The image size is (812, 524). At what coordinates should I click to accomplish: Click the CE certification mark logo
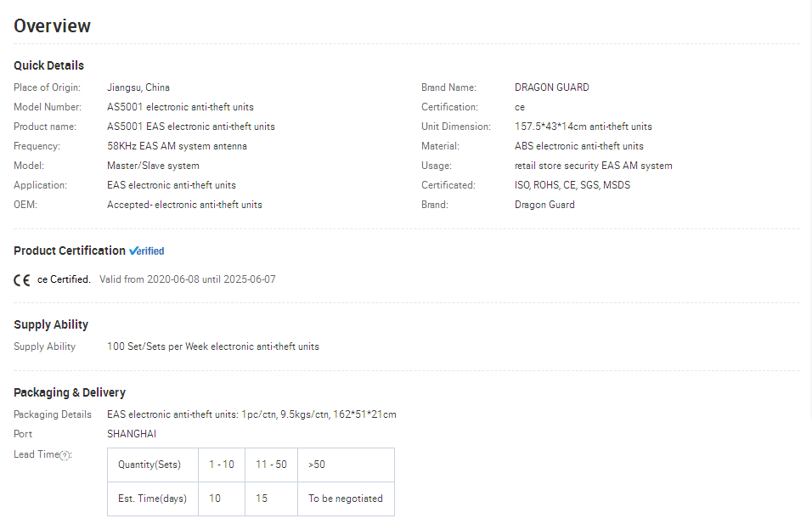[x=22, y=280]
